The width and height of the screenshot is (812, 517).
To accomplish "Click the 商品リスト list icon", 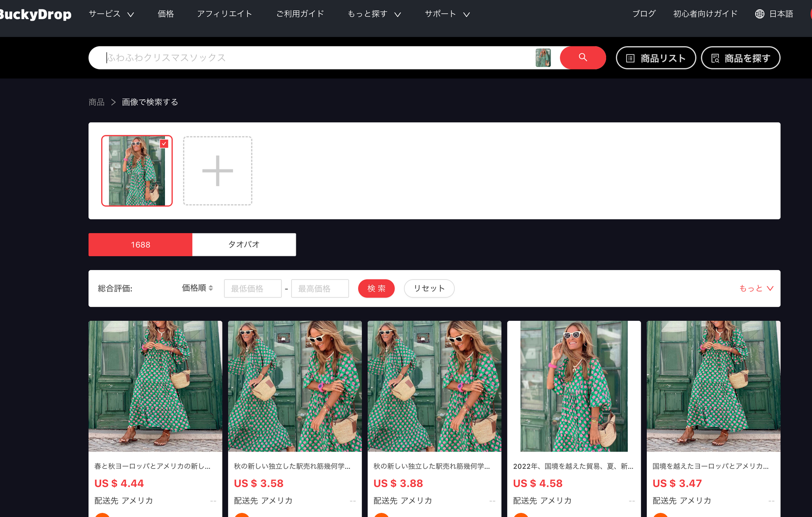I will 630,58.
